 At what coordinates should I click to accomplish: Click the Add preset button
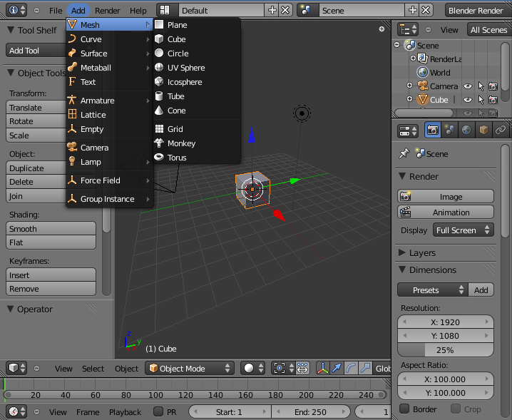[481, 290]
